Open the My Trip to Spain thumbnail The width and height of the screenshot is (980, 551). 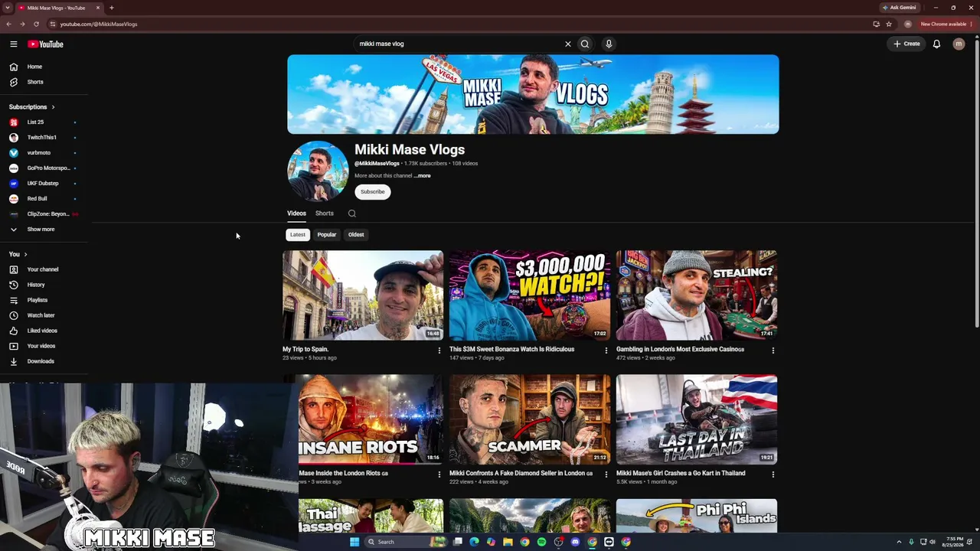363,295
